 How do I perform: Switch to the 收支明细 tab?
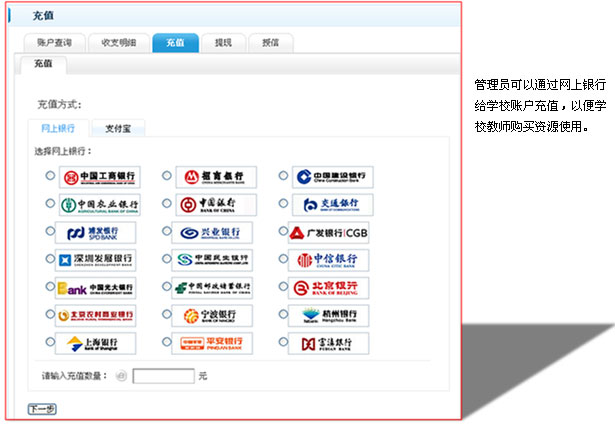[x=119, y=42]
